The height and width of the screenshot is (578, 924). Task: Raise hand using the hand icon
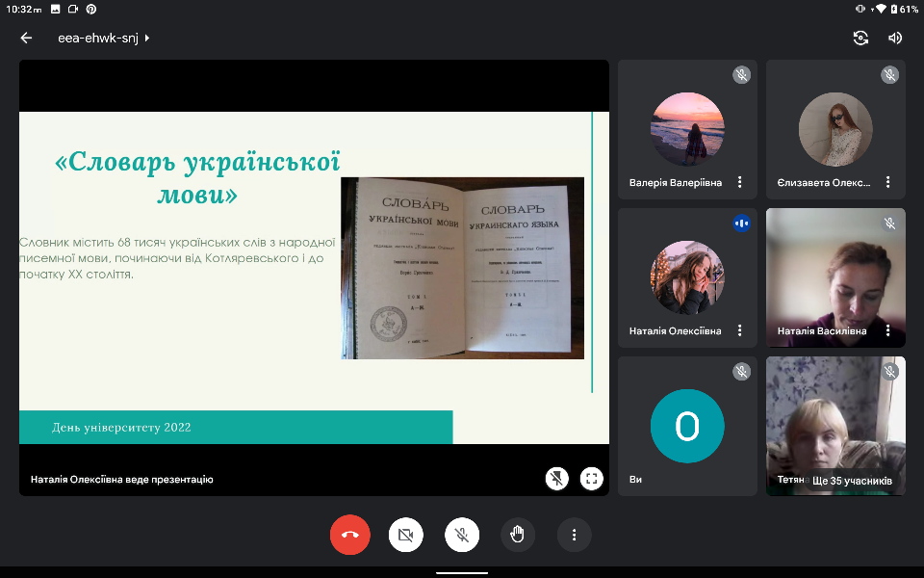pos(518,535)
